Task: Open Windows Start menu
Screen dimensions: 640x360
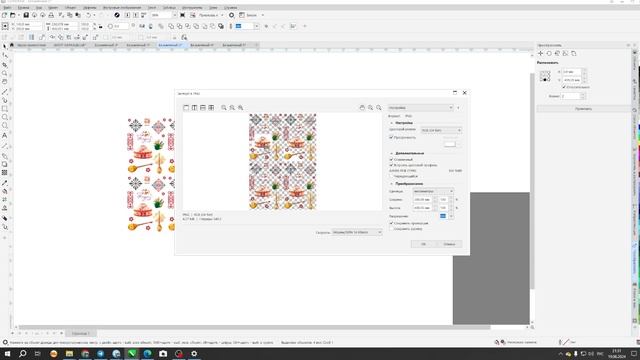Action: click(x=7, y=353)
